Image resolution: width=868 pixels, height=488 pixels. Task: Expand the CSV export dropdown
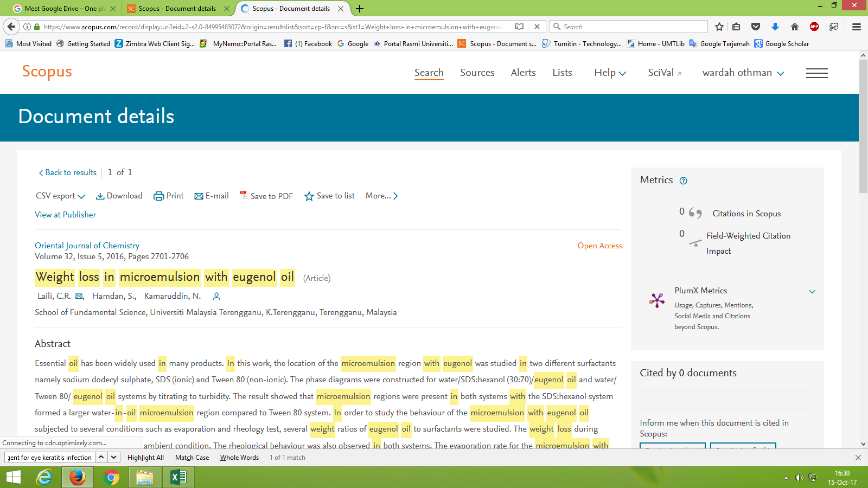coord(60,196)
